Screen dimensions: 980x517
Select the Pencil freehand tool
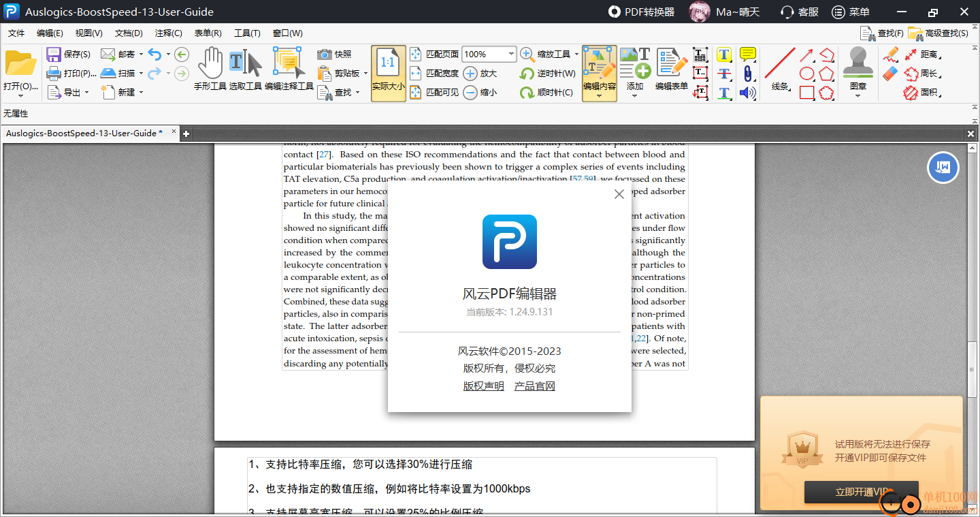click(891, 54)
